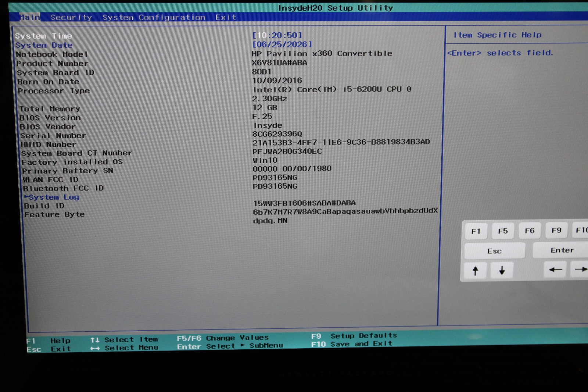This screenshot has width=588, height=392.
Task: Click the Build ID label
Action: (44, 206)
